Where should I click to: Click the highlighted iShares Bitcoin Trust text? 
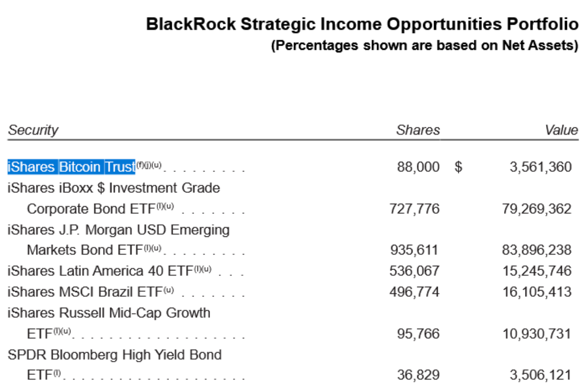71,167
